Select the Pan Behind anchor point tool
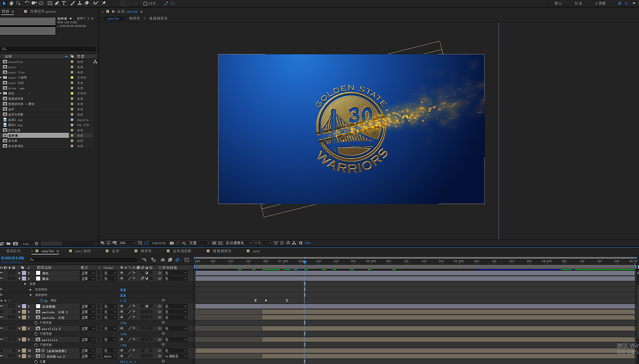 click(x=42, y=3)
